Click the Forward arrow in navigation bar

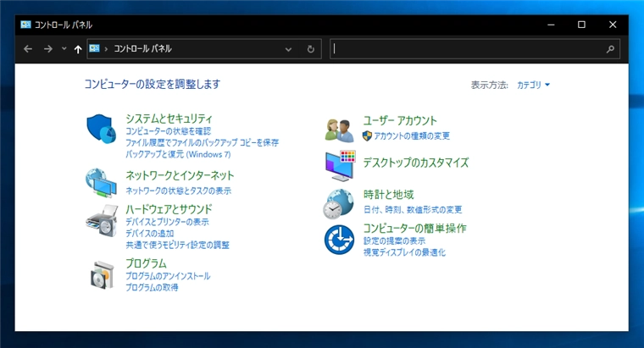click(48, 49)
